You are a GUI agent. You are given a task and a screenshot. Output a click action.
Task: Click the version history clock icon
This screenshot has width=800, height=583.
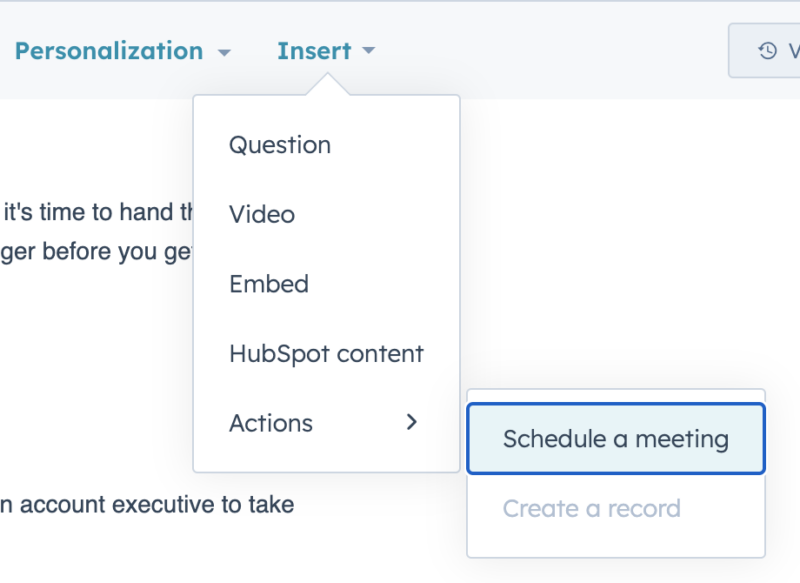(767, 50)
